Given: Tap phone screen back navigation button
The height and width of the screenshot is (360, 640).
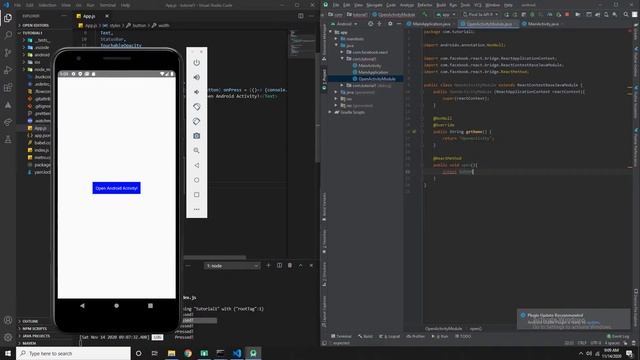Looking at the screenshot, I should click(x=82, y=306).
